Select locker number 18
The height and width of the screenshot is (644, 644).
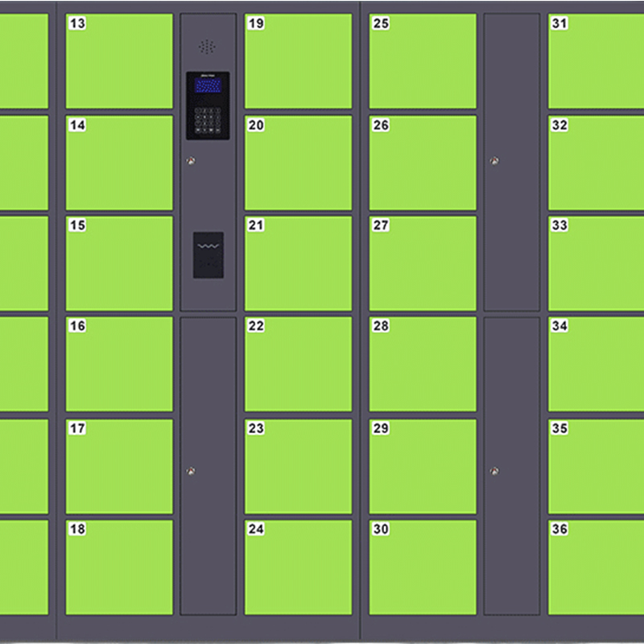(x=119, y=568)
